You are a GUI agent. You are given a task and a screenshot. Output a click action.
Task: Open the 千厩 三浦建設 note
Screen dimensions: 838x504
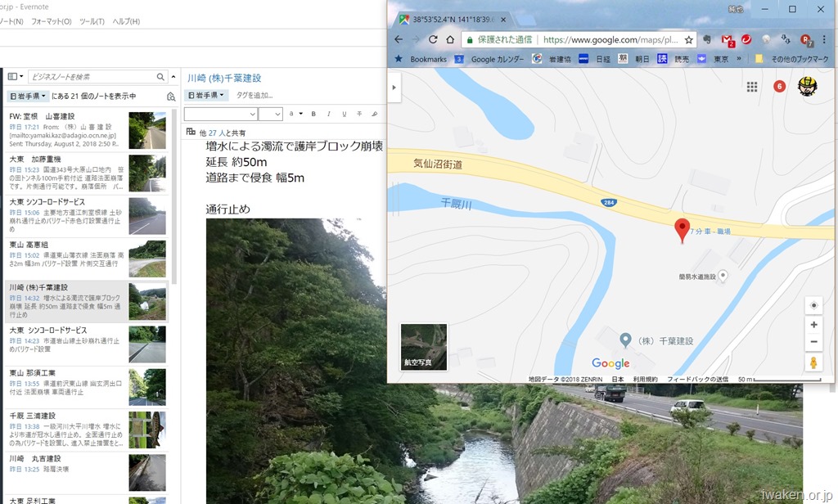87,430
